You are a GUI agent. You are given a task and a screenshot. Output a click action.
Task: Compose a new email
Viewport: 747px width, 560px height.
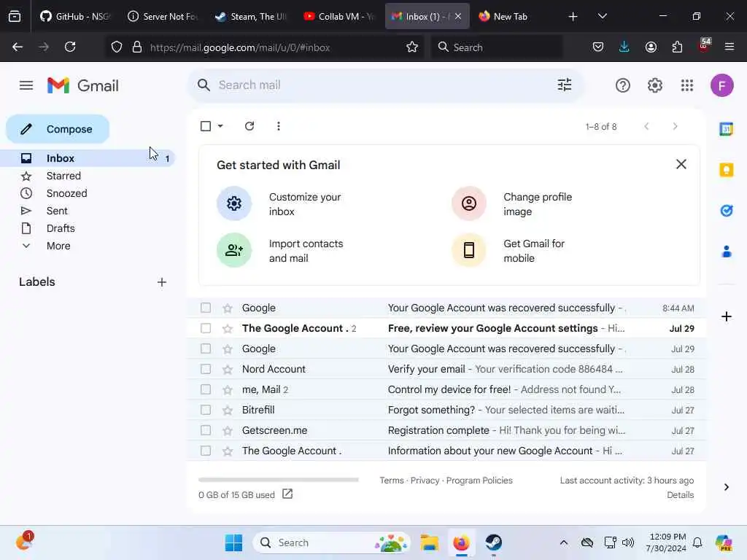[58, 129]
